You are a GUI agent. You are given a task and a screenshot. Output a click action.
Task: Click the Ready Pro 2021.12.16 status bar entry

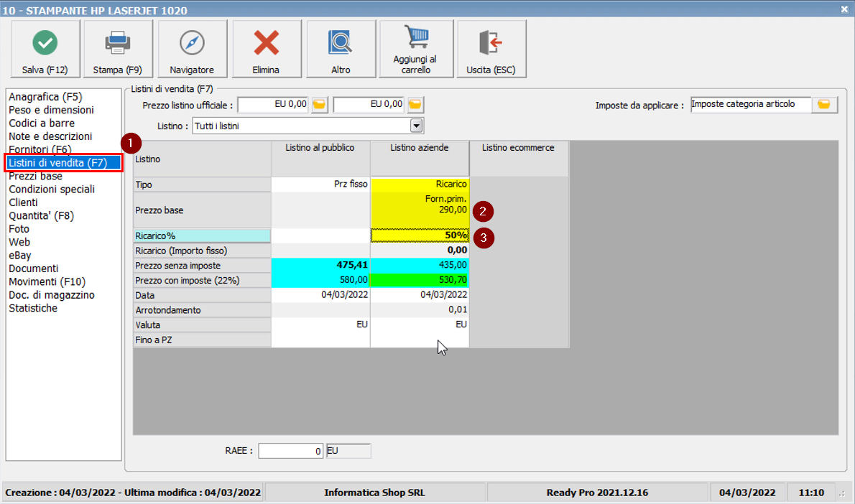597,493
